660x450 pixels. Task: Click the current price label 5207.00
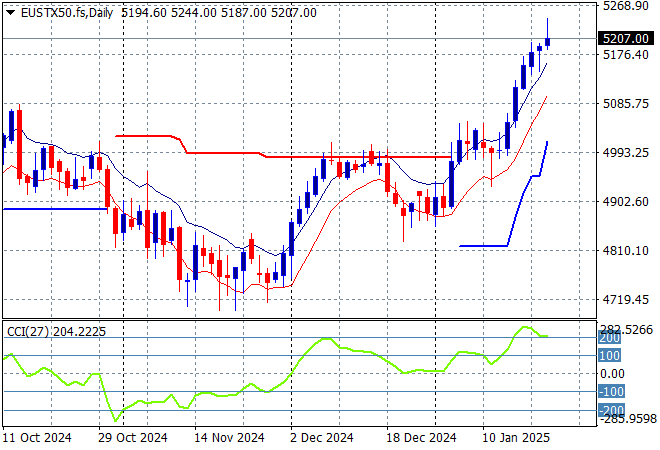[x=624, y=39]
